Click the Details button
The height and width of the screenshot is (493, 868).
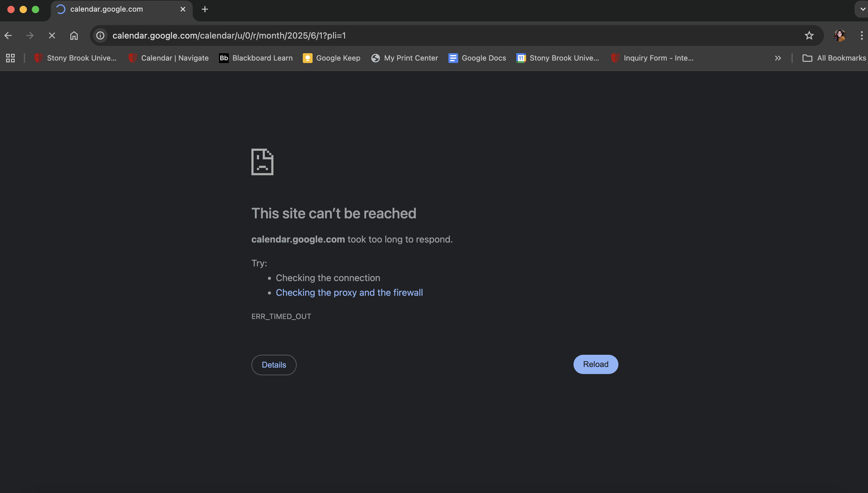pyautogui.click(x=273, y=365)
